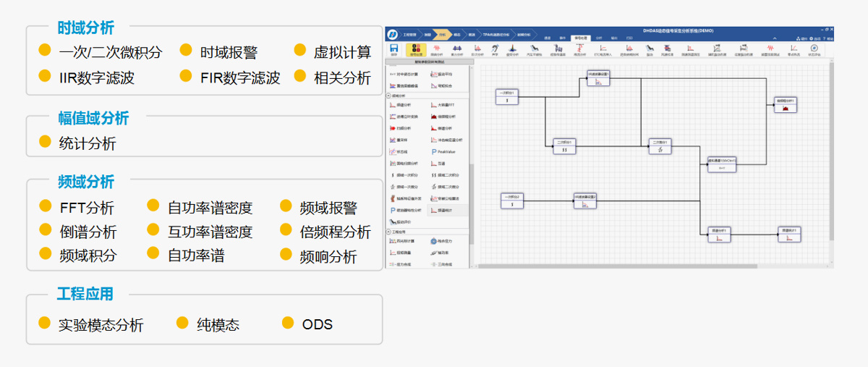Click the 'FFT分析' feature text
868x367 pixels.
pos(87,208)
